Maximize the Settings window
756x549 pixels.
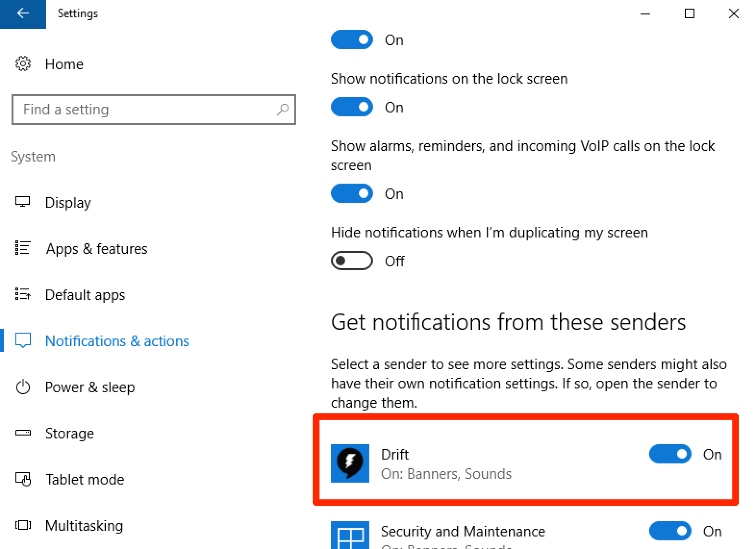[690, 13]
